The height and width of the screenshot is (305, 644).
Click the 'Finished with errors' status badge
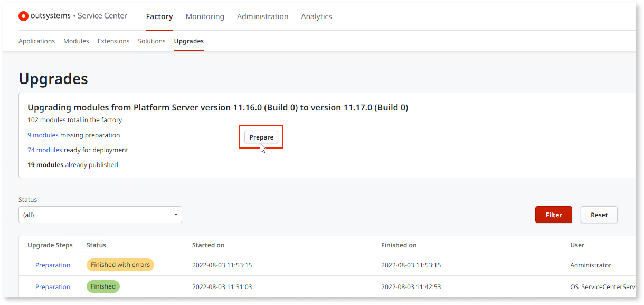(x=120, y=265)
